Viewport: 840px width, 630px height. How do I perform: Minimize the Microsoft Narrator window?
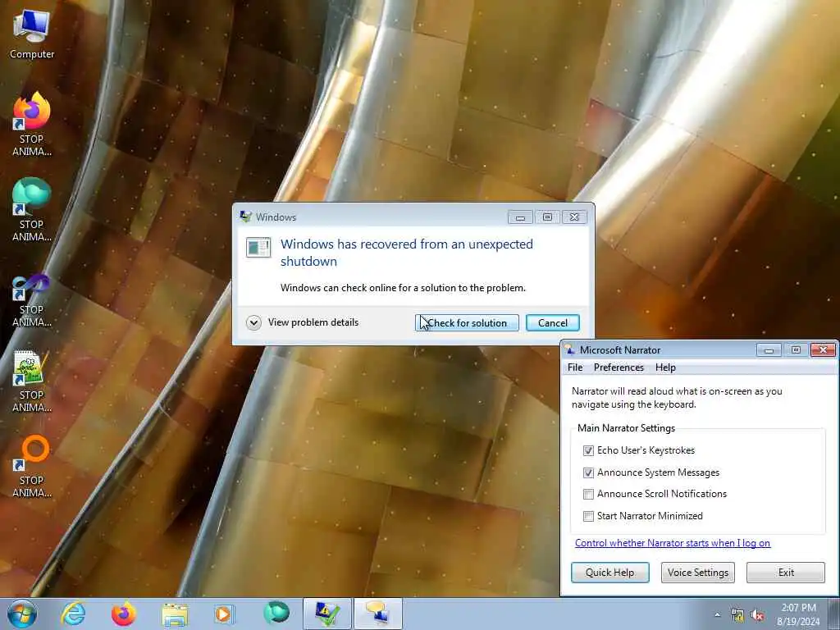(x=769, y=349)
